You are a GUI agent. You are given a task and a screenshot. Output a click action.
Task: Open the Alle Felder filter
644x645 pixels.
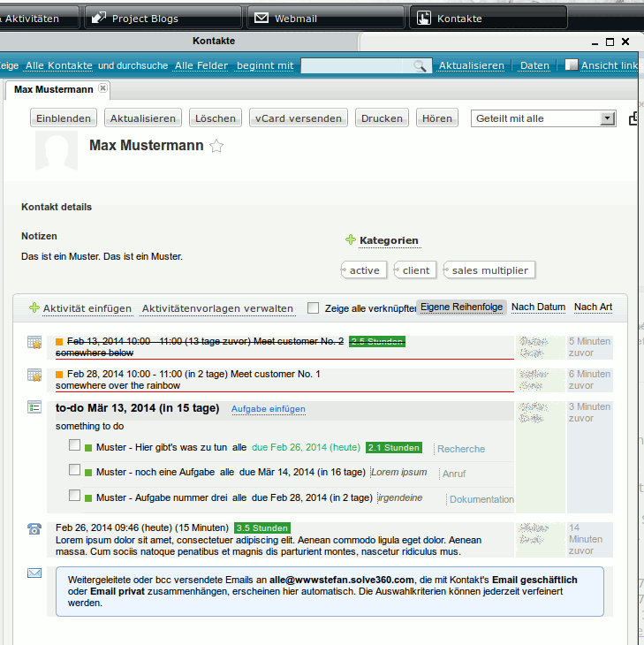pyautogui.click(x=201, y=65)
